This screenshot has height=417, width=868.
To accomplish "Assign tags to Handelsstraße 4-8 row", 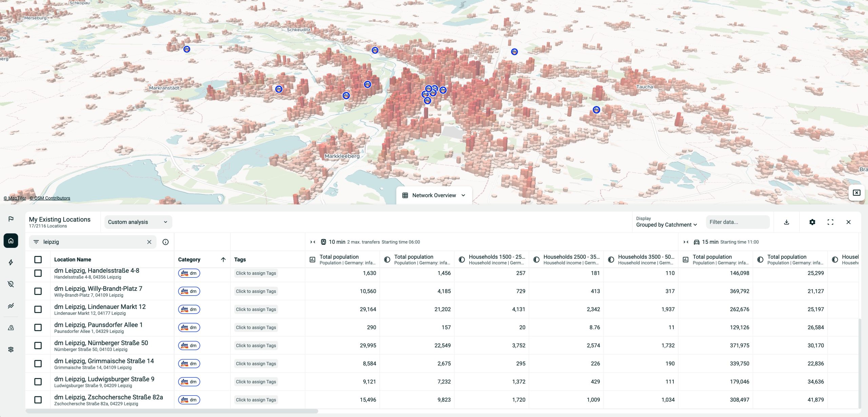I will (256, 273).
